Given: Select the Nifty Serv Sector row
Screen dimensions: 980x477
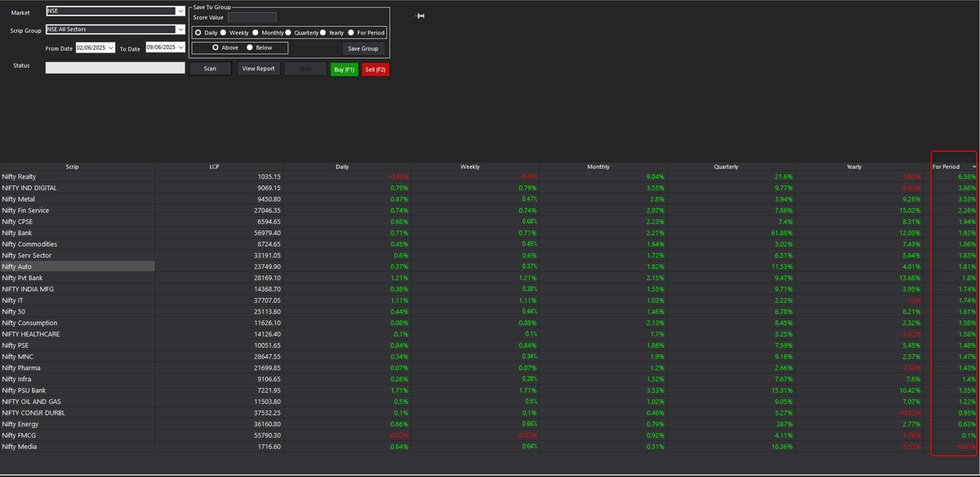Looking at the screenshot, I should coord(489,256).
